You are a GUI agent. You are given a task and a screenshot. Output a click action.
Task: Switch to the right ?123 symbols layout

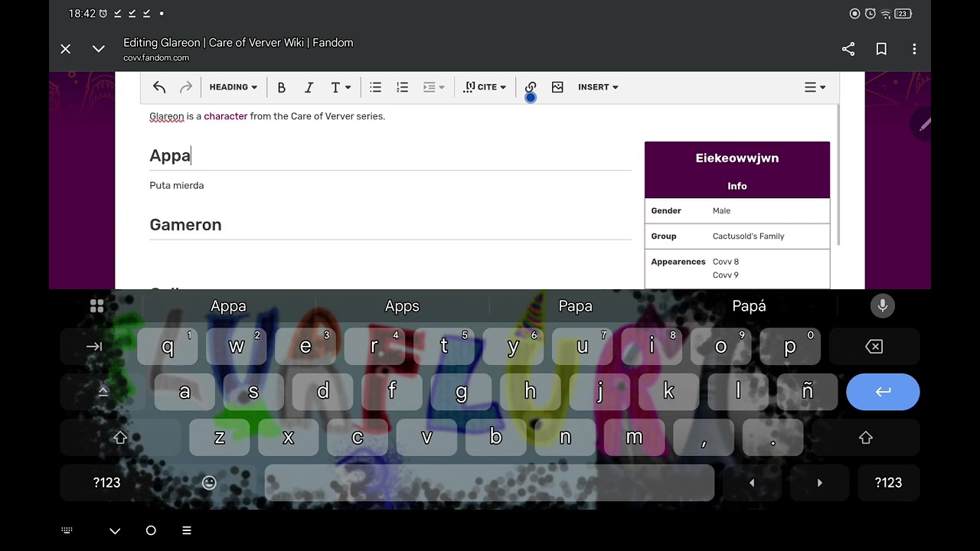(888, 483)
